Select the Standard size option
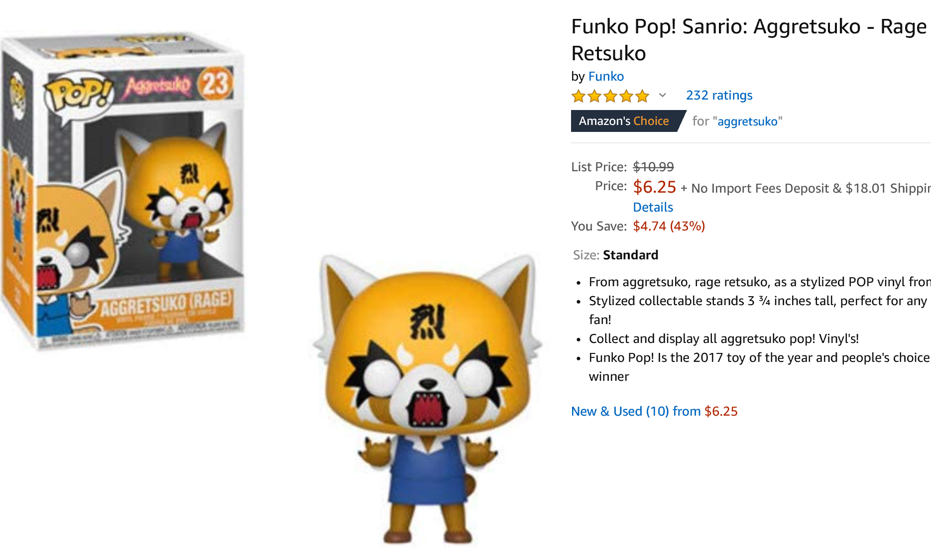 630,255
